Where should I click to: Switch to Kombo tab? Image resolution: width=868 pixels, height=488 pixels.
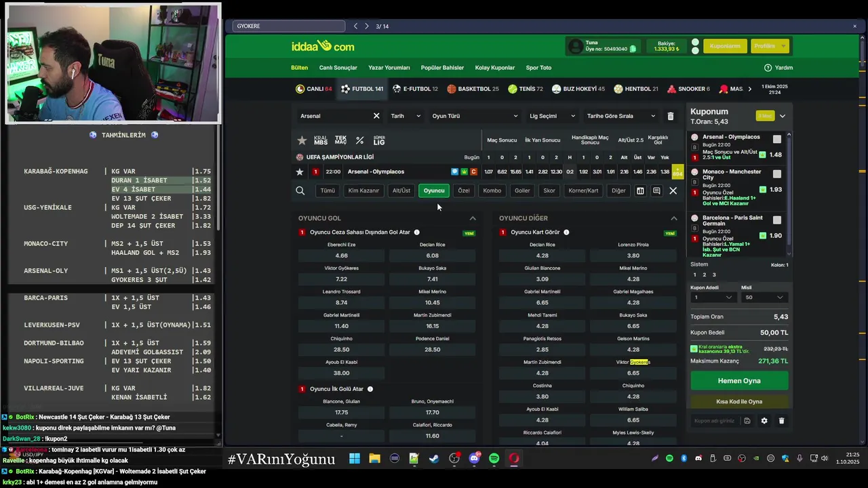pos(492,191)
